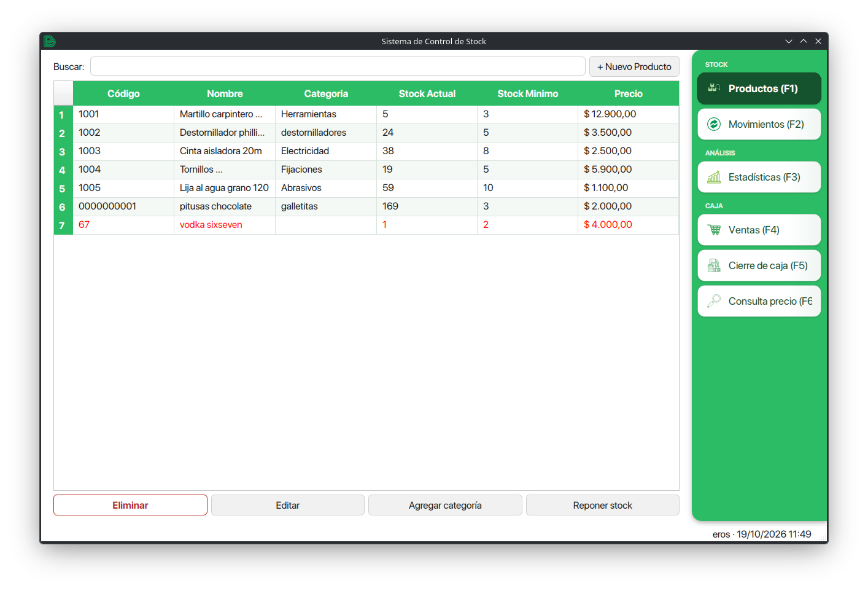Click the Cierre de caja register icon
This screenshot has height=591, width=868.
[714, 265]
